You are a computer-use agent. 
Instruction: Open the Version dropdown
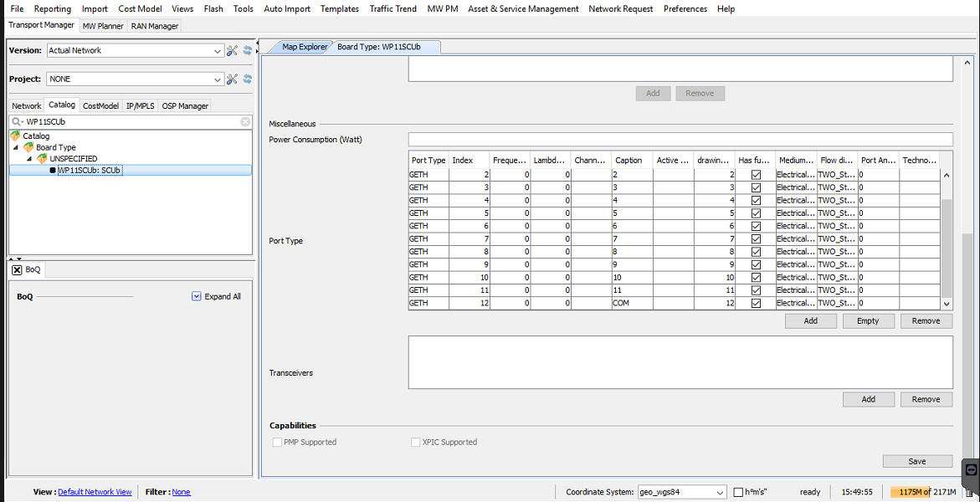pos(218,51)
